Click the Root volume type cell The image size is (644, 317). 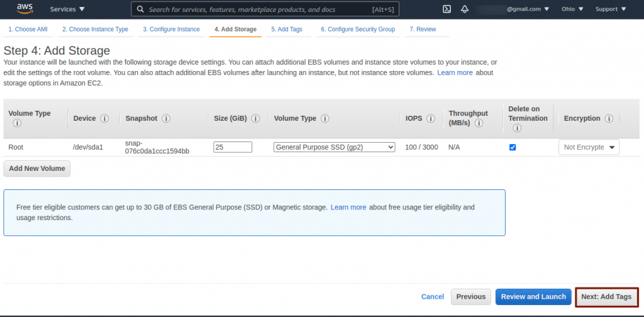pos(16,147)
